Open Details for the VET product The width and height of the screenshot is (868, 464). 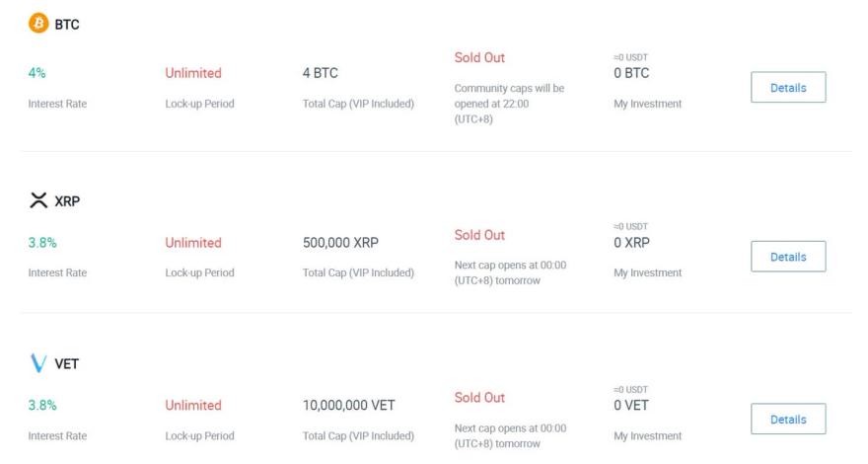point(787,420)
